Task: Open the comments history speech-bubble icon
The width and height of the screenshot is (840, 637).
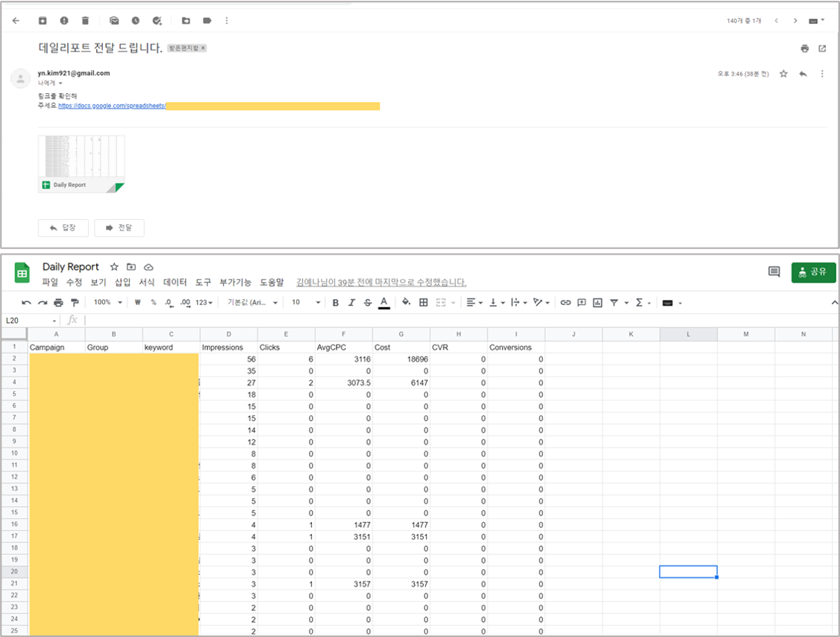Action: [x=774, y=272]
